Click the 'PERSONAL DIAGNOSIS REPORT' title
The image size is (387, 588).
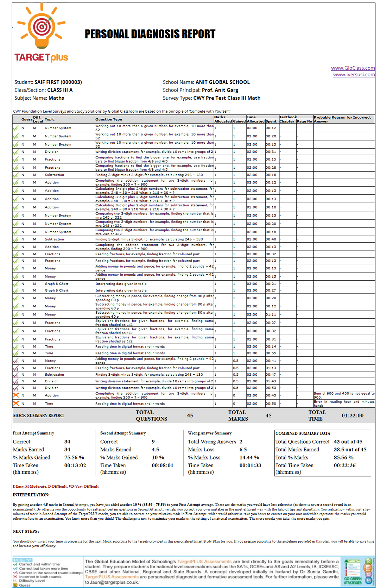[150, 34]
